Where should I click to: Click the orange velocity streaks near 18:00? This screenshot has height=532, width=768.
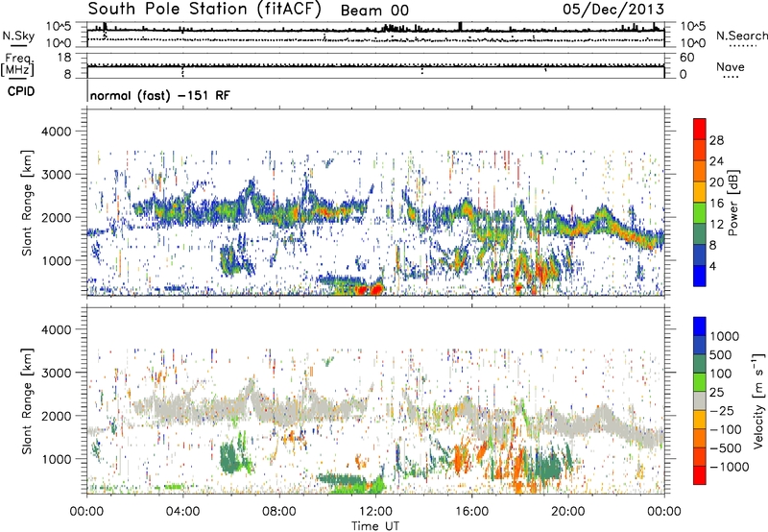tap(520, 468)
